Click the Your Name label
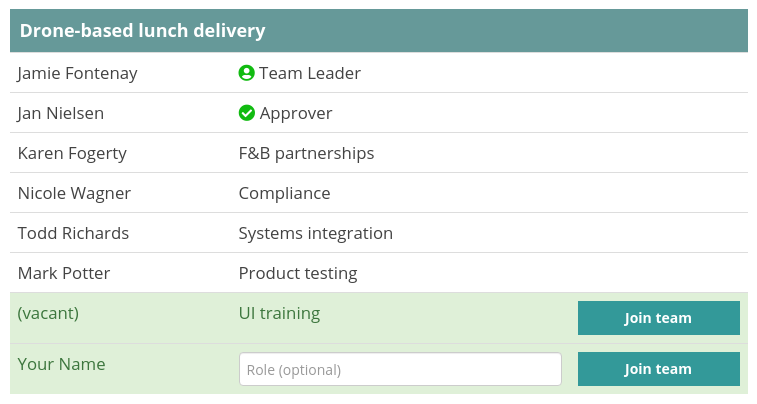The width and height of the screenshot is (757, 404). pyautogui.click(x=61, y=364)
